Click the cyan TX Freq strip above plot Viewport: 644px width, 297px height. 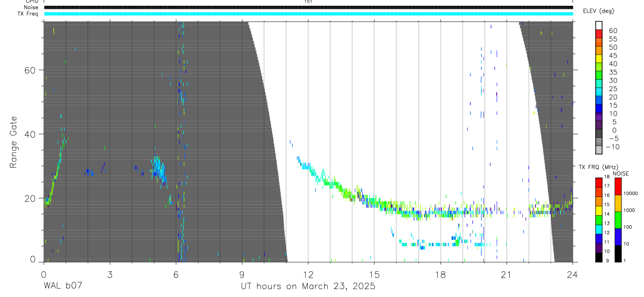pyautogui.click(x=308, y=14)
